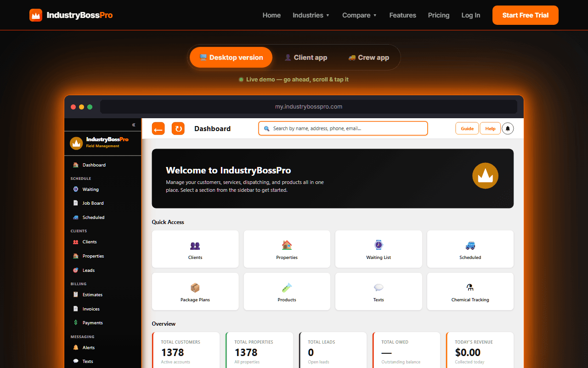The width and height of the screenshot is (588, 368).
Task: Click the my.industrybosspro.com address bar
Action: tap(309, 107)
